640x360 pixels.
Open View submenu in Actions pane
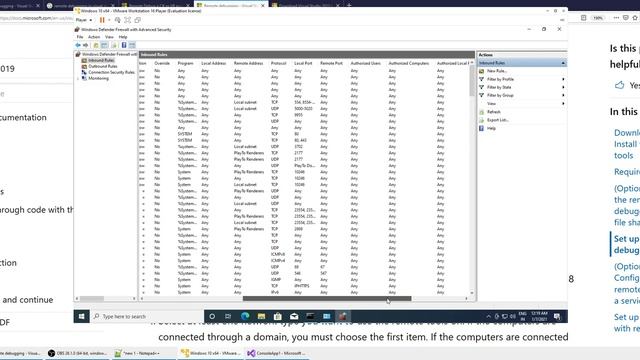[522, 103]
